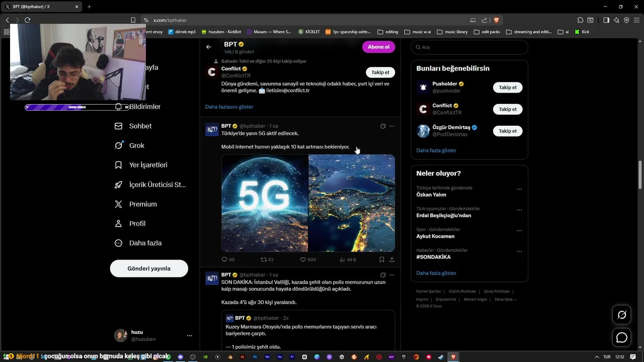The height and width of the screenshot is (362, 644).
Task: Open options for Erdal Beşikçioğlu'ndan trend
Action: (519, 210)
